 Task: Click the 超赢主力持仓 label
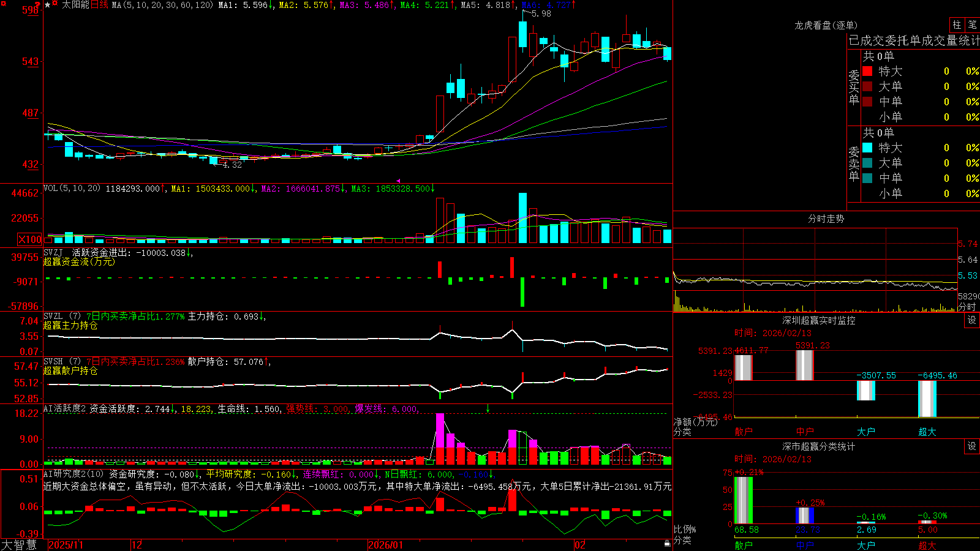tap(70, 325)
